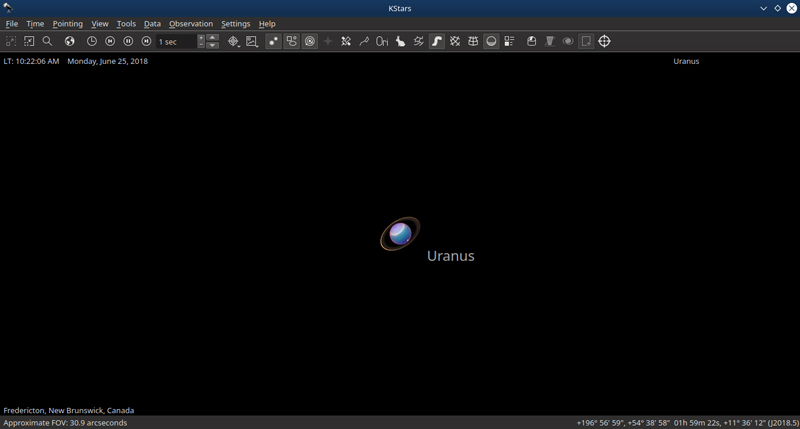Open the File menu
The image size is (800, 429).
point(12,23)
